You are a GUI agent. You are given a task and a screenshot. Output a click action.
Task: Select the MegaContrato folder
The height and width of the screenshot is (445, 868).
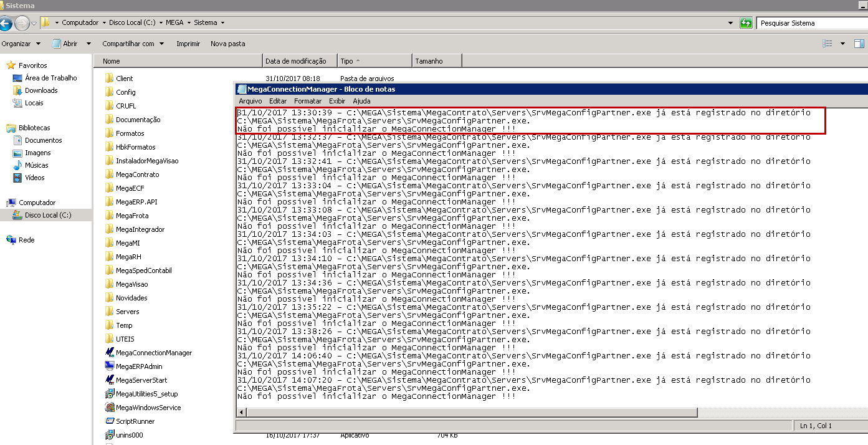pyautogui.click(x=137, y=175)
